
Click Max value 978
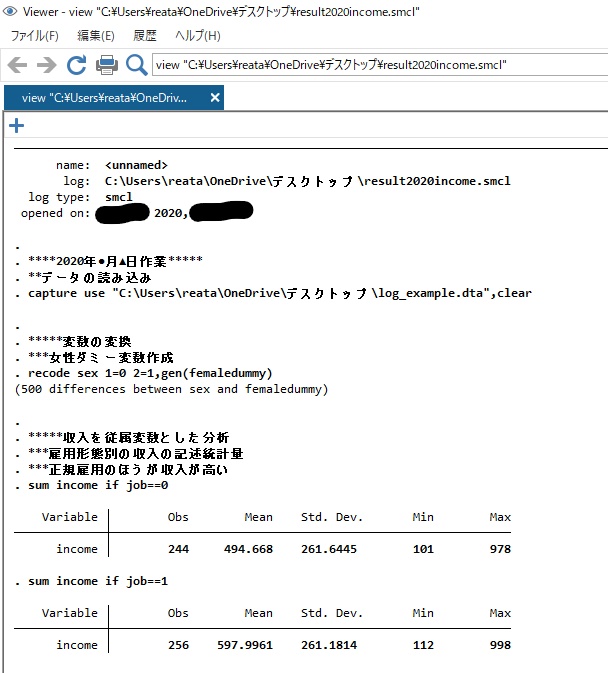point(500,549)
